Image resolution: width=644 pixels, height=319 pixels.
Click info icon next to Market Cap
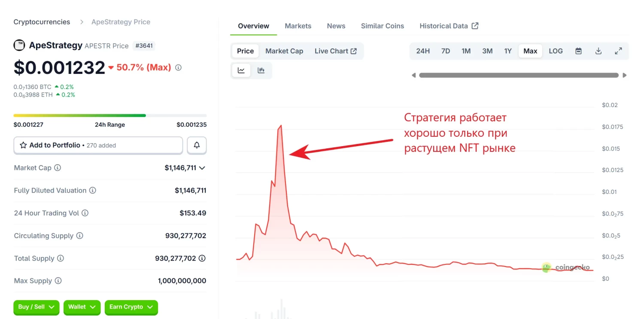click(x=58, y=168)
